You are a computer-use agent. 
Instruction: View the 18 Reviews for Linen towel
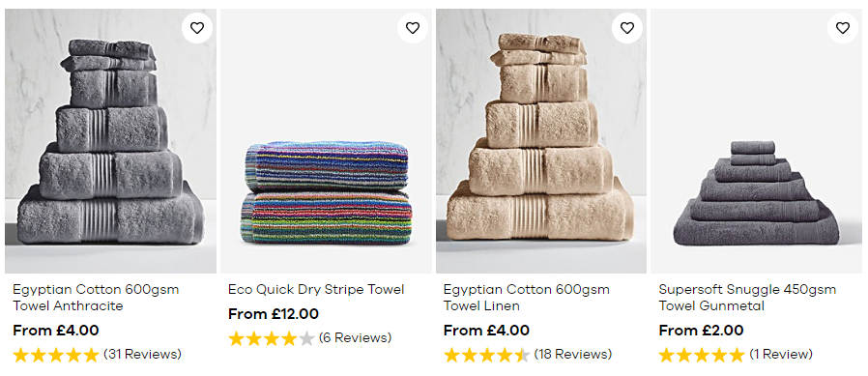click(573, 355)
